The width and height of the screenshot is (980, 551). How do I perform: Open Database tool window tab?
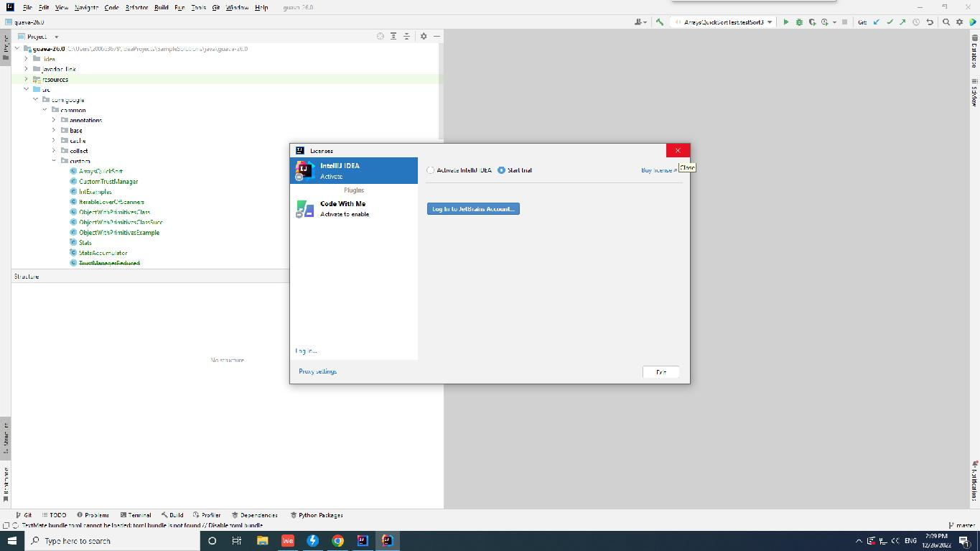tap(974, 52)
